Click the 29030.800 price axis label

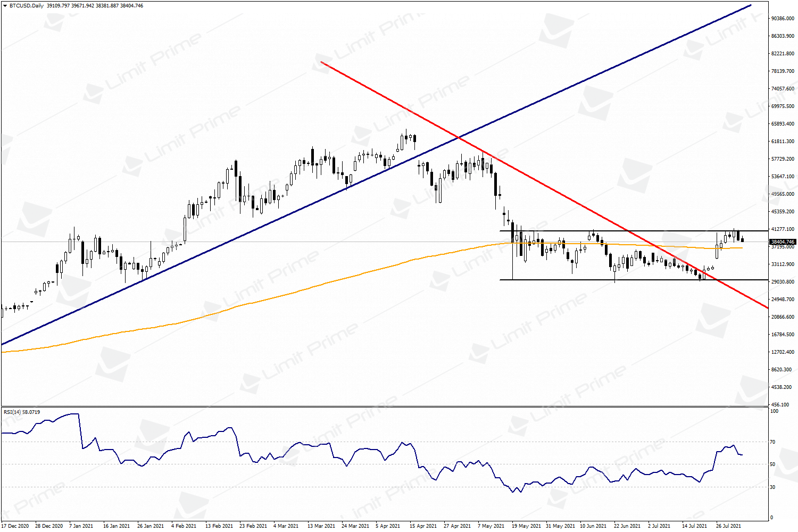783,282
